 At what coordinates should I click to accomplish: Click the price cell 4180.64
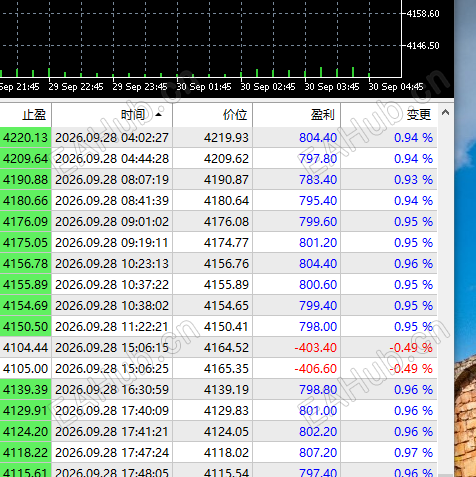point(213,201)
